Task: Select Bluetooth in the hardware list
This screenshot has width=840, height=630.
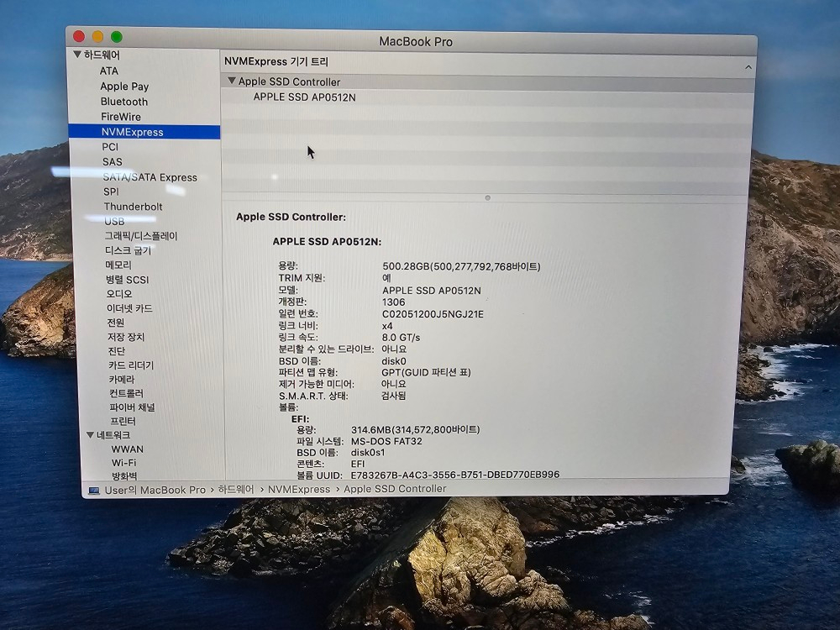Action: [x=124, y=102]
